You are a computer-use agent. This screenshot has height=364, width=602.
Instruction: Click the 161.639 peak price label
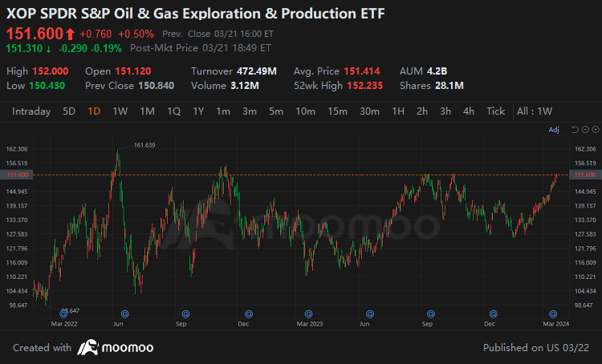pos(144,145)
